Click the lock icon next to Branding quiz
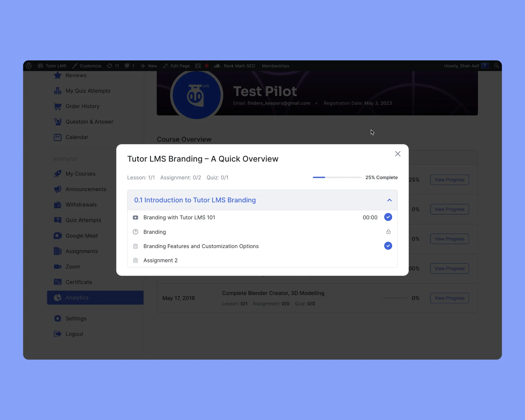The image size is (525, 420). click(x=388, y=231)
